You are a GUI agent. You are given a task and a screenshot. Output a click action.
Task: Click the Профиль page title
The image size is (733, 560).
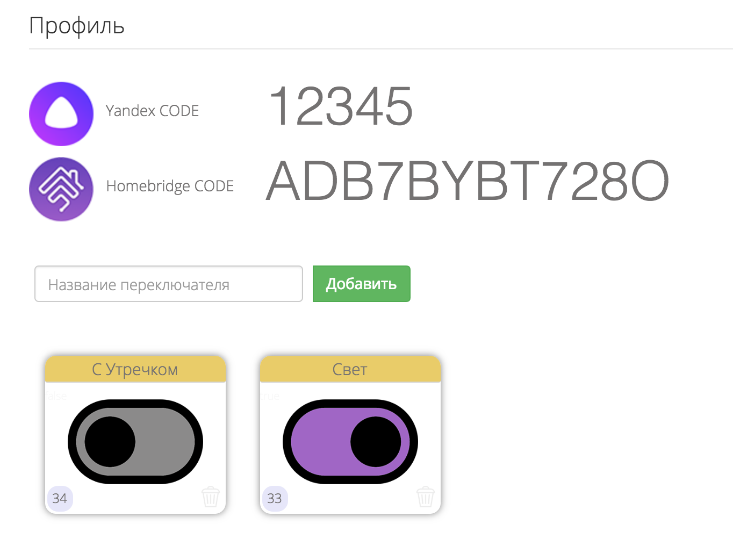(77, 25)
